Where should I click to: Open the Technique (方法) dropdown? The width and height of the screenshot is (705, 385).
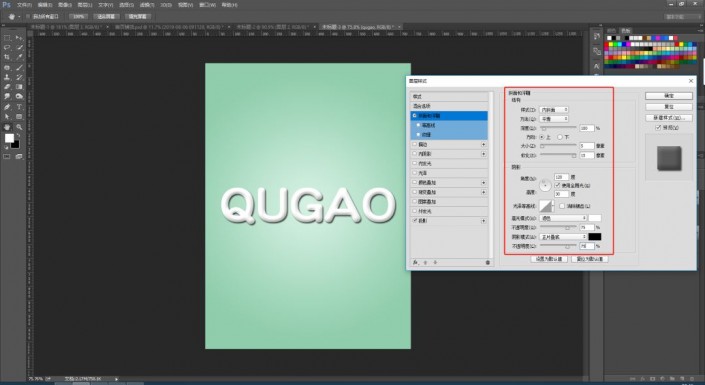[x=554, y=119]
